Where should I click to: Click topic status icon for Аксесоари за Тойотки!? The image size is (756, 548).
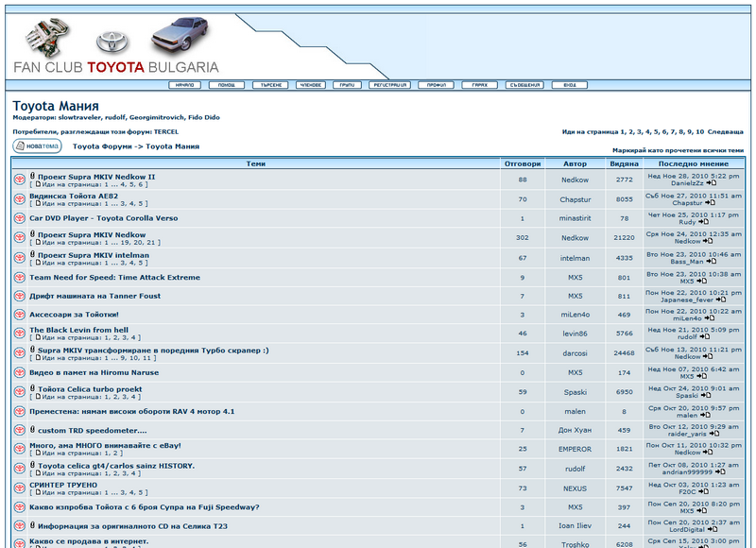pyautogui.click(x=19, y=315)
